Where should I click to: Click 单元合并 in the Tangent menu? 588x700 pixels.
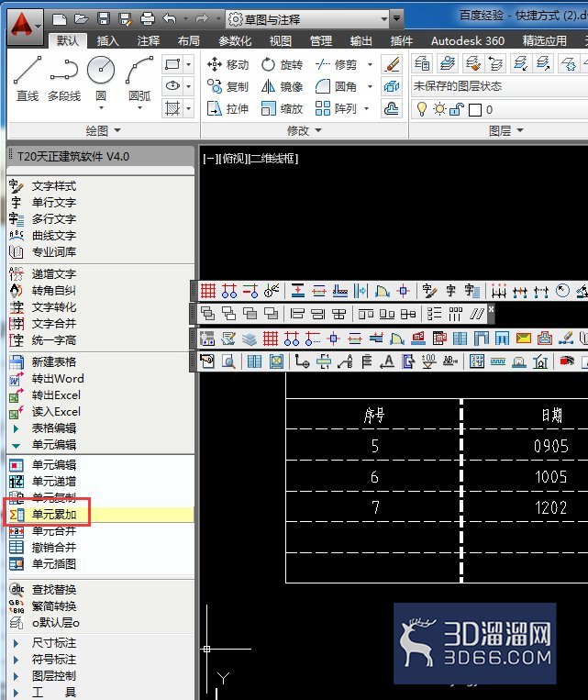(x=54, y=531)
